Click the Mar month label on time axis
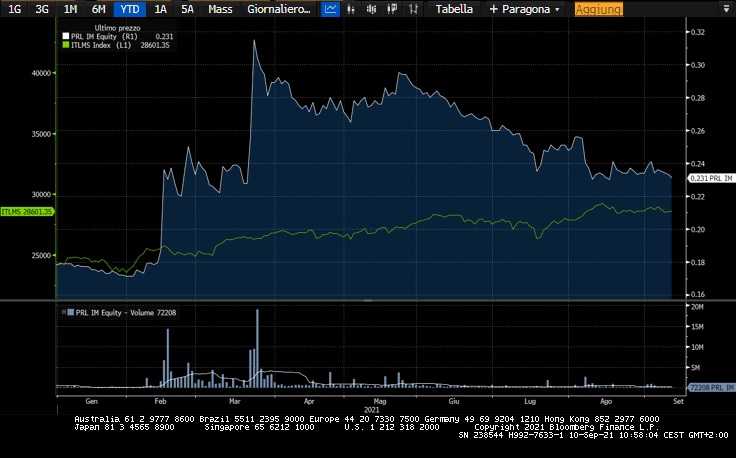Viewport: 737px width, 458px height. (235, 401)
